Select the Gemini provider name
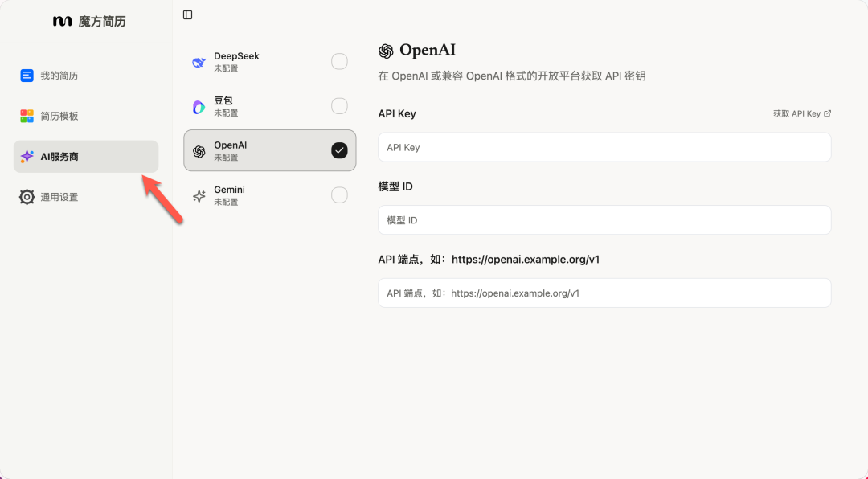The width and height of the screenshot is (868, 479). pyautogui.click(x=229, y=190)
